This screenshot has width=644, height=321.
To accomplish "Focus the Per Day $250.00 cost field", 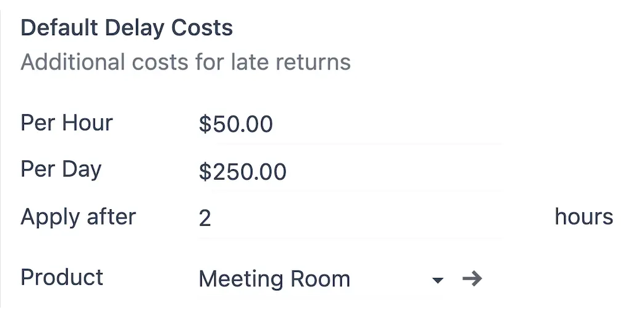I will point(350,172).
